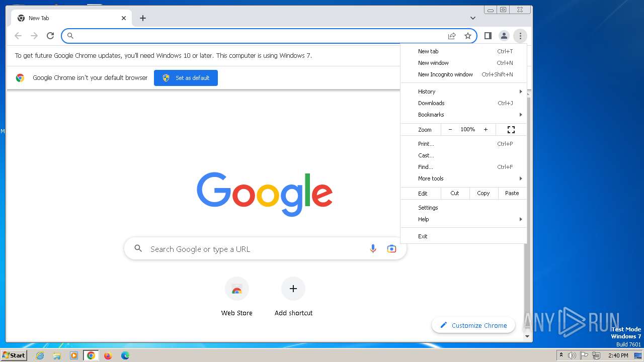
Task: Open Windows Media Player from taskbar
Action: point(74,355)
